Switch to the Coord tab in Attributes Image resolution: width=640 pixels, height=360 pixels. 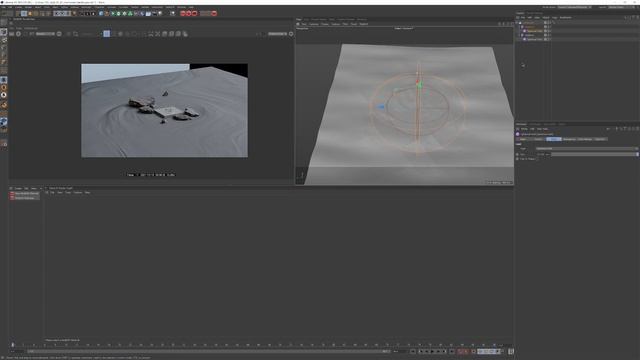538,139
